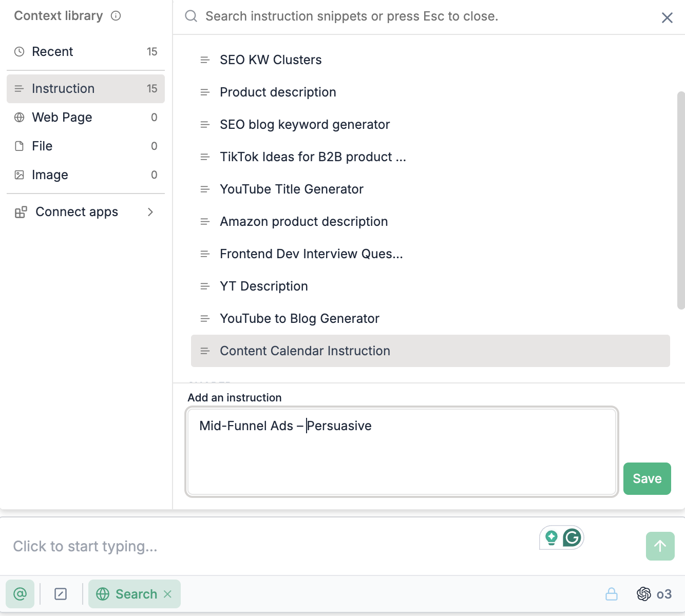Select the Content Calendar Instruction snippet

point(430,351)
